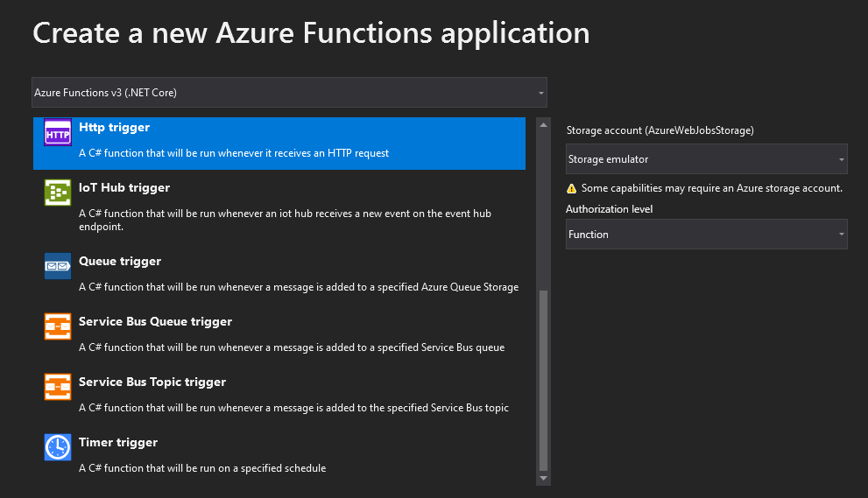Click description mentioning specified Service Bus queue
Viewport: 868px width, 498px height.
pyautogui.click(x=292, y=347)
